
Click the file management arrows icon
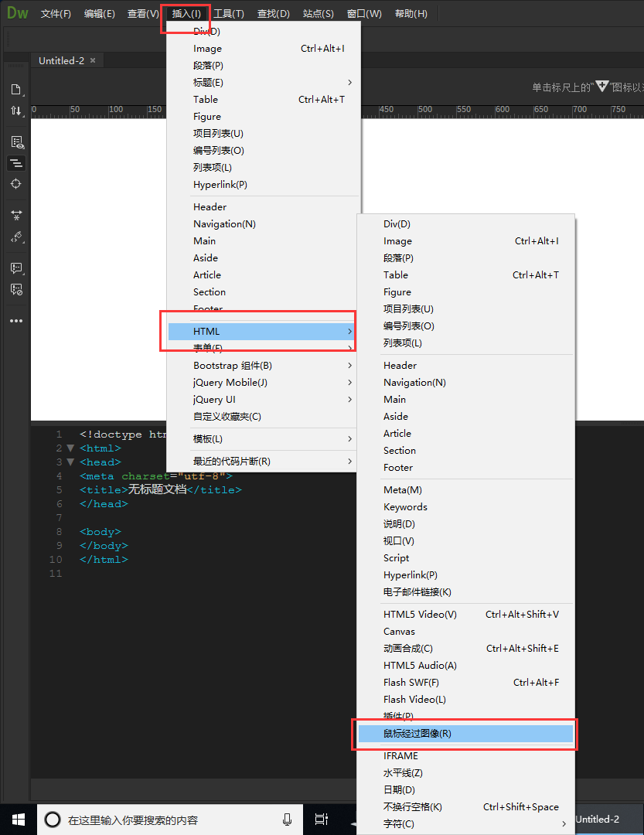(16, 111)
